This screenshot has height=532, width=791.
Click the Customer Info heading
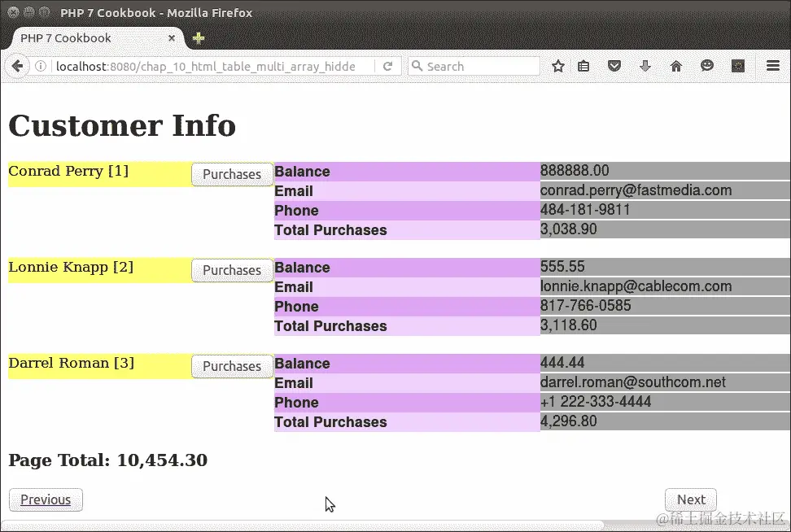(x=122, y=125)
